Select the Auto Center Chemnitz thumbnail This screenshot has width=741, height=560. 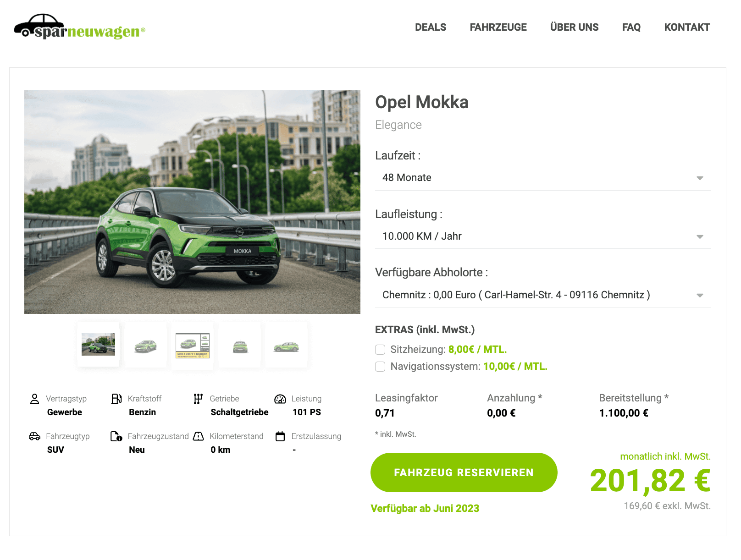pos(193,346)
